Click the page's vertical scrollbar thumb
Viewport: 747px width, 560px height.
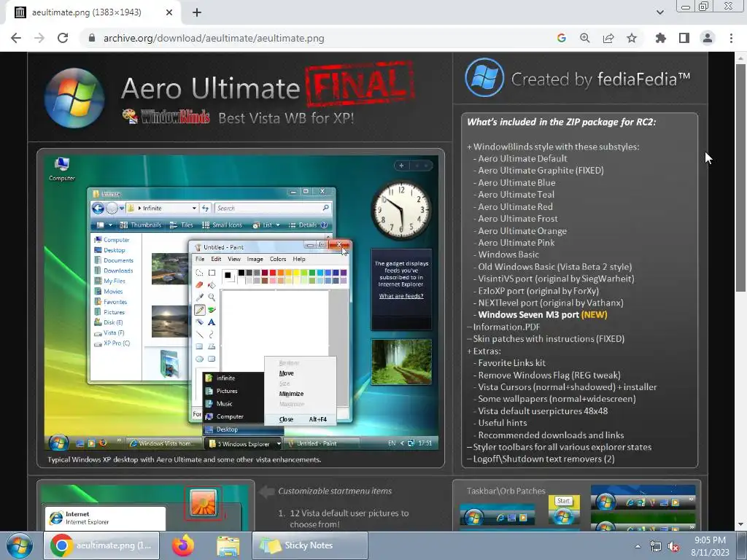point(740,177)
